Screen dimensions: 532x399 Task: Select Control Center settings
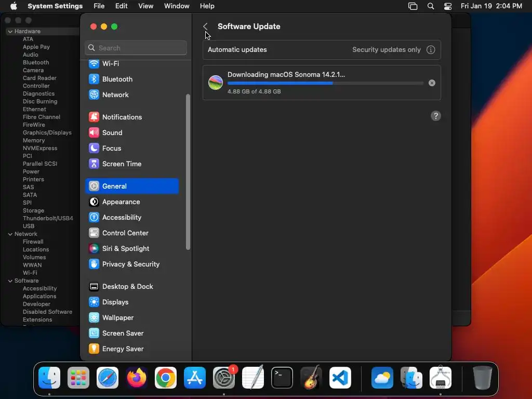click(131, 233)
